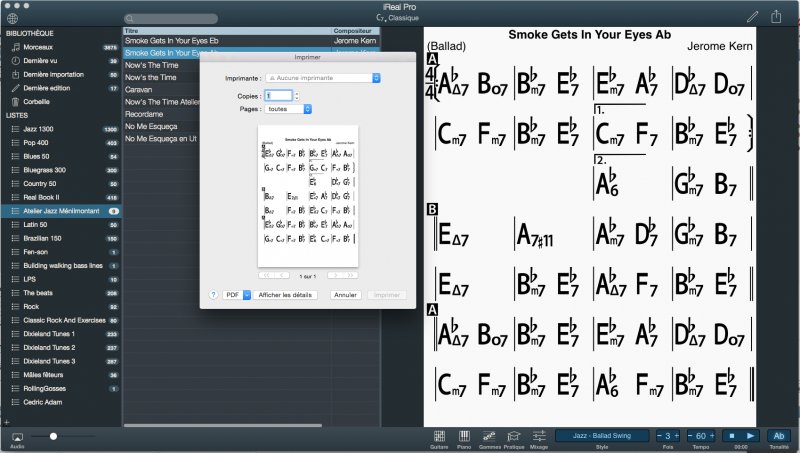Screen dimensions: 800x453
Task: Click the PDF button
Action: pyautogui.click(x=233, y=295)
